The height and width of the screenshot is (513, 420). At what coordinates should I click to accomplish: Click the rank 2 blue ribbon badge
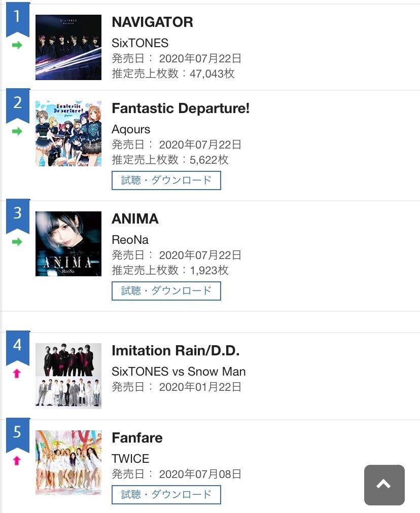coord(18,105)
